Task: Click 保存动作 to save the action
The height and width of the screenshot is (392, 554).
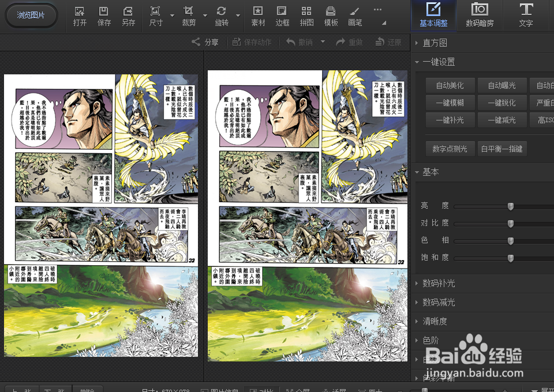Action: click(x=252, y=42)
